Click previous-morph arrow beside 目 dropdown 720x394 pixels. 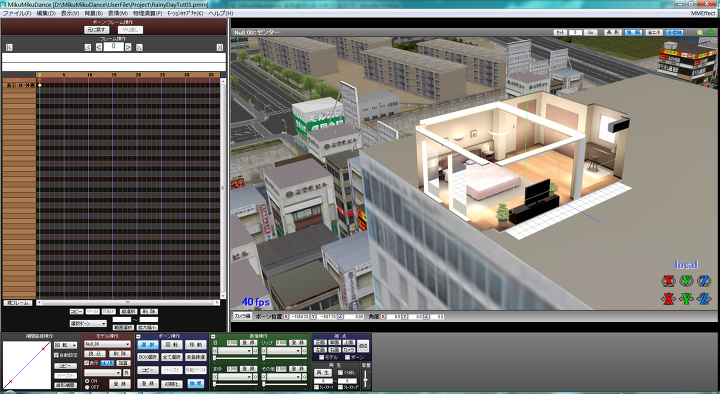215,351
